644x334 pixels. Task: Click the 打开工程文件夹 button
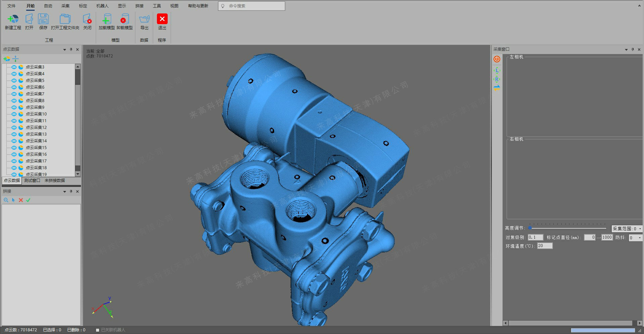65,19
